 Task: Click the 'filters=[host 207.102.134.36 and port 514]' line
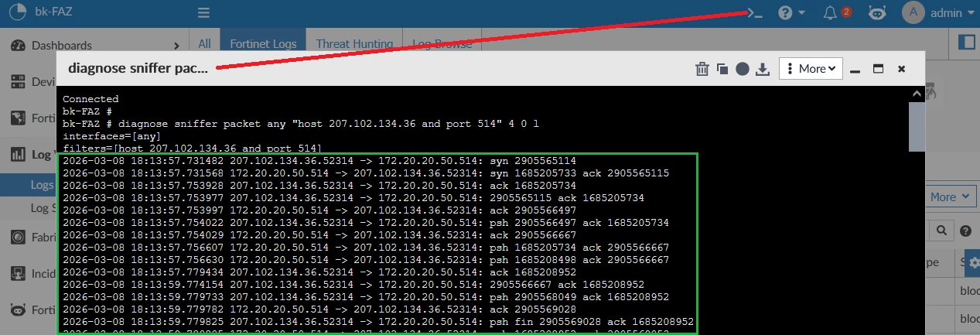click(193, 149)
